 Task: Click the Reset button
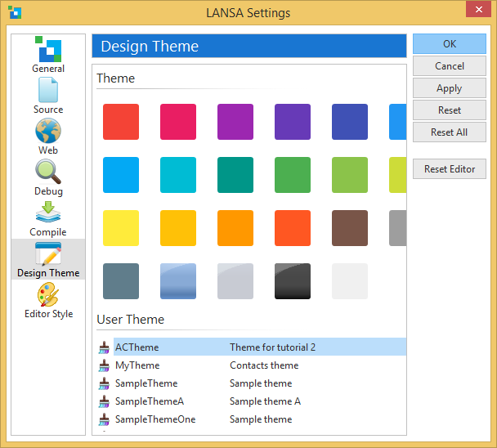coord(449,110)
